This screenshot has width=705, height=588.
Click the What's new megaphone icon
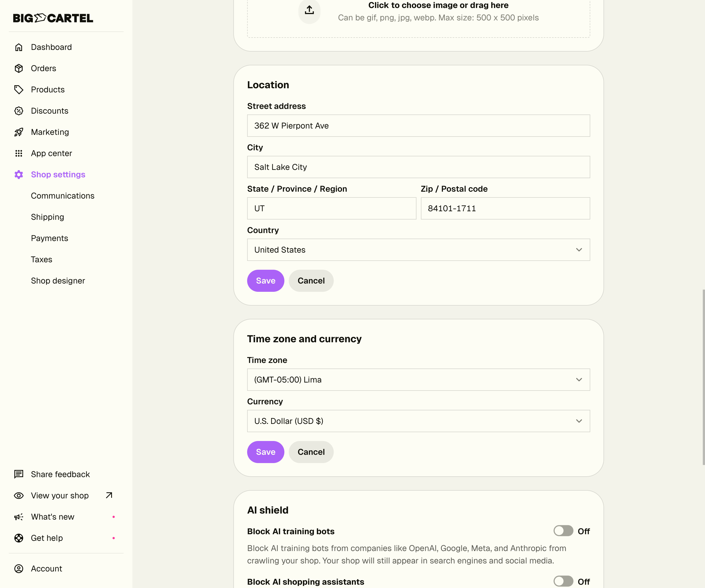click(x=19, y=517)
